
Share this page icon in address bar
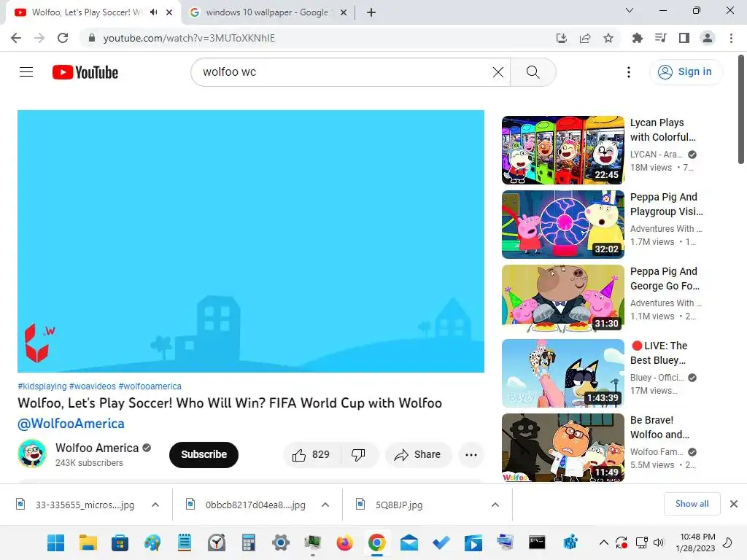[x=585, y=38]
